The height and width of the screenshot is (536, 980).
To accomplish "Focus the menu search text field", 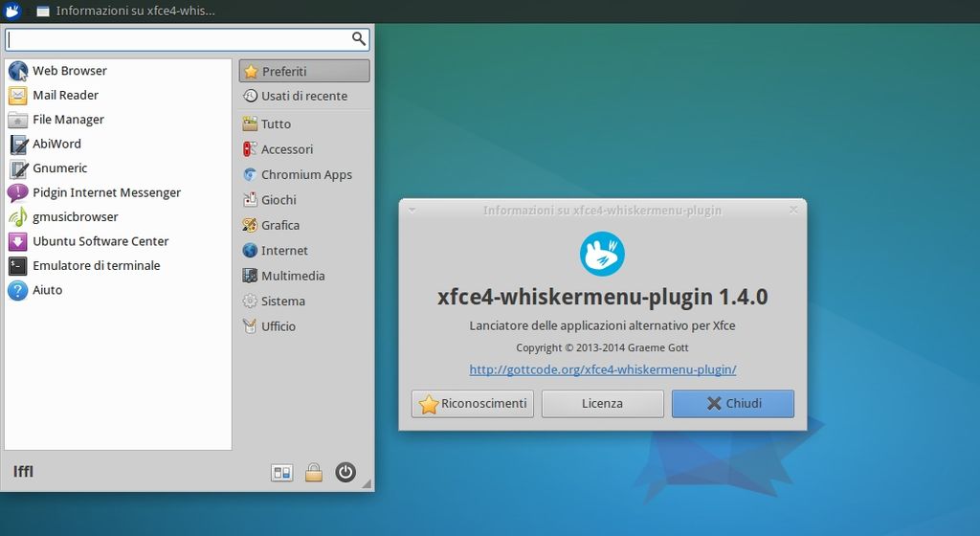I will 178,39.
